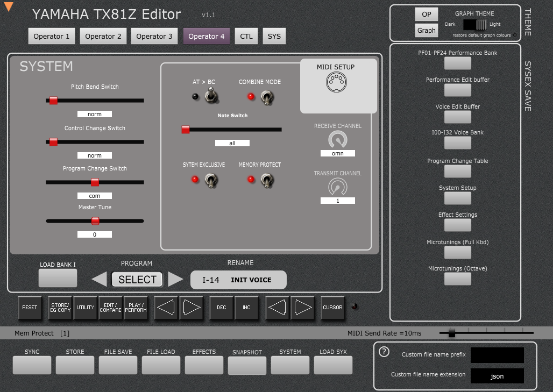The width and height of the screenshot is (553, 392).
Task: Click the EDIT/COMPARE button
Action: tap(110, 308)
